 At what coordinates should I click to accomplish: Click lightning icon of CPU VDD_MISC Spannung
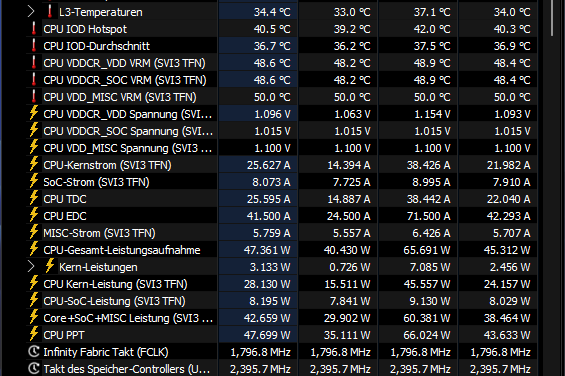pos(34,147)
